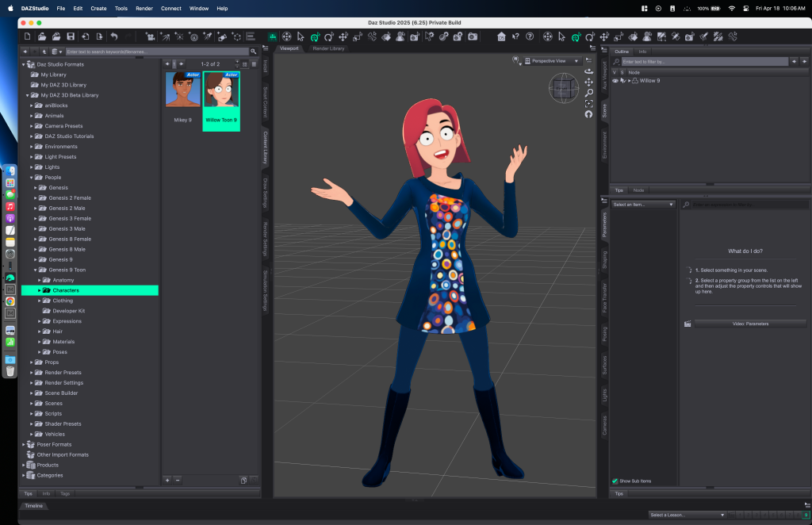Toggle selectability arrow for Willow 9 node
The image size is (812, 525).
(x=623, y=81)
